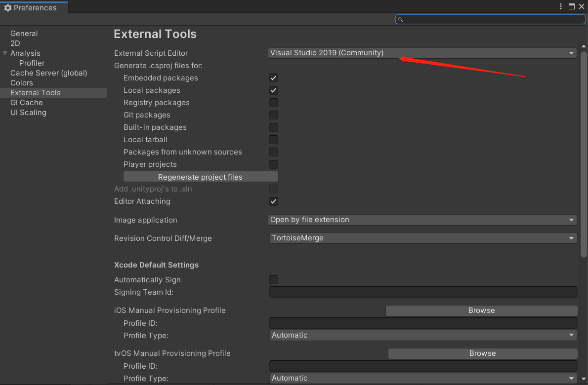Screen dimensions: 588x385
Task: Click the Regenerate project files button
Action: tap(200, 176)
